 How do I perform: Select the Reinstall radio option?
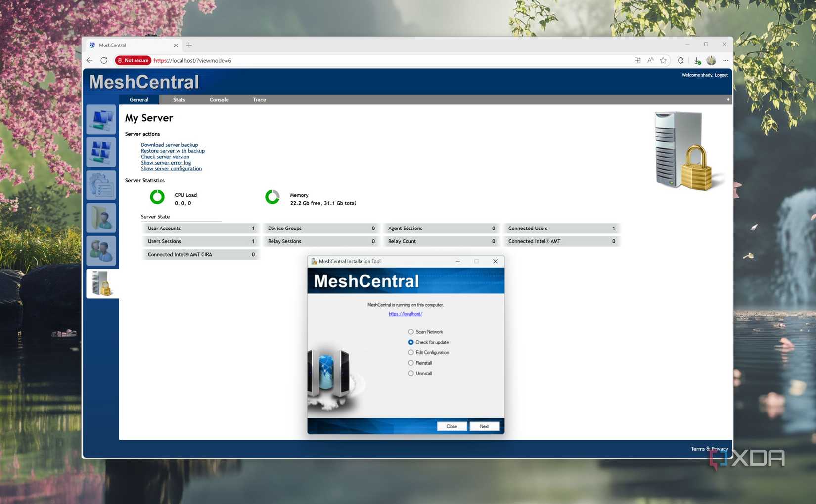[411, 363]
